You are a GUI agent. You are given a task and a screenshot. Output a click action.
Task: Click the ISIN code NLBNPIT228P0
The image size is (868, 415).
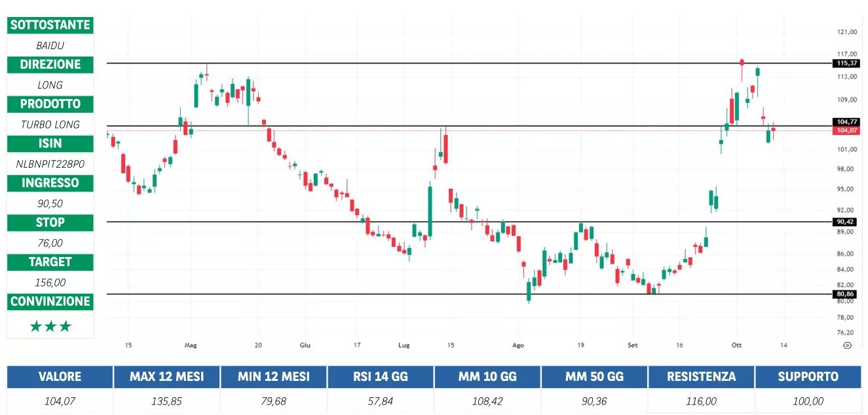click(x=50, y=164)
